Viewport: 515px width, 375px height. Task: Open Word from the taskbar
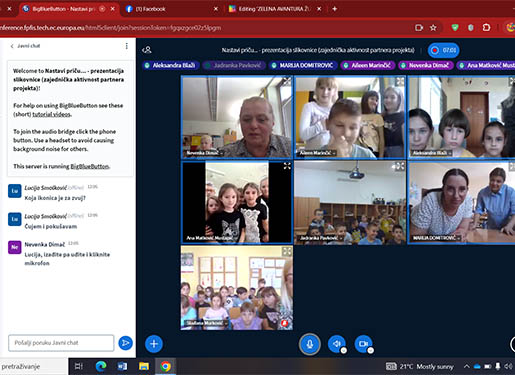[122, 367]
